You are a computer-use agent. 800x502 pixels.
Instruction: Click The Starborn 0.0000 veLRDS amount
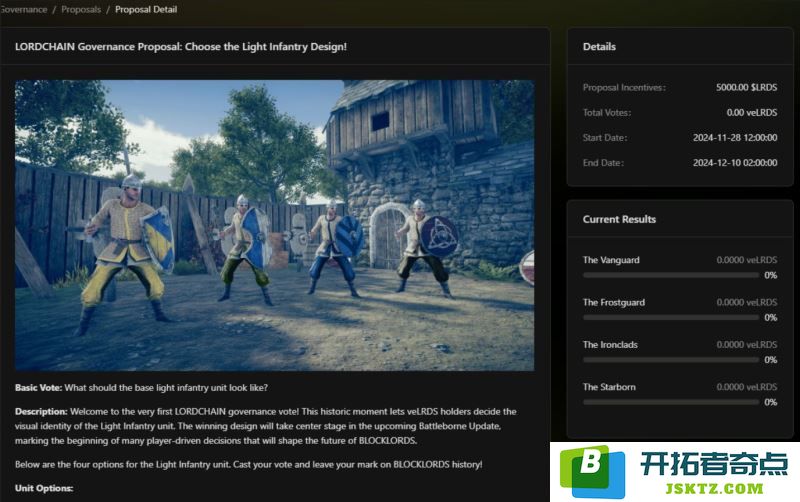point(746,387)
